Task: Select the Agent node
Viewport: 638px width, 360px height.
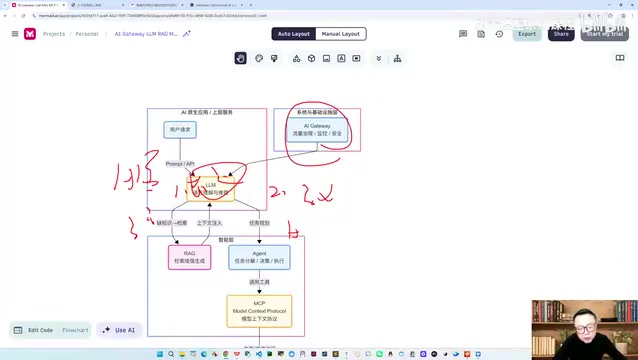Action: [260, 257]
